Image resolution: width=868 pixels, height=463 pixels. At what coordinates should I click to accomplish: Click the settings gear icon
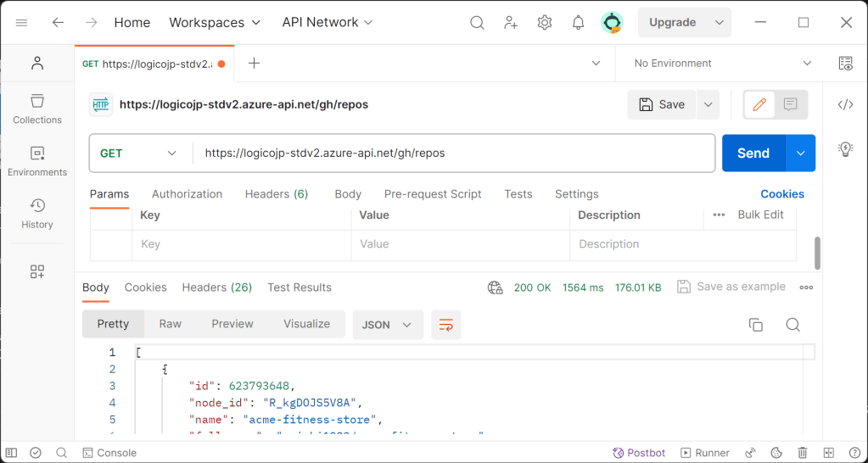click(x=545, y=23)
